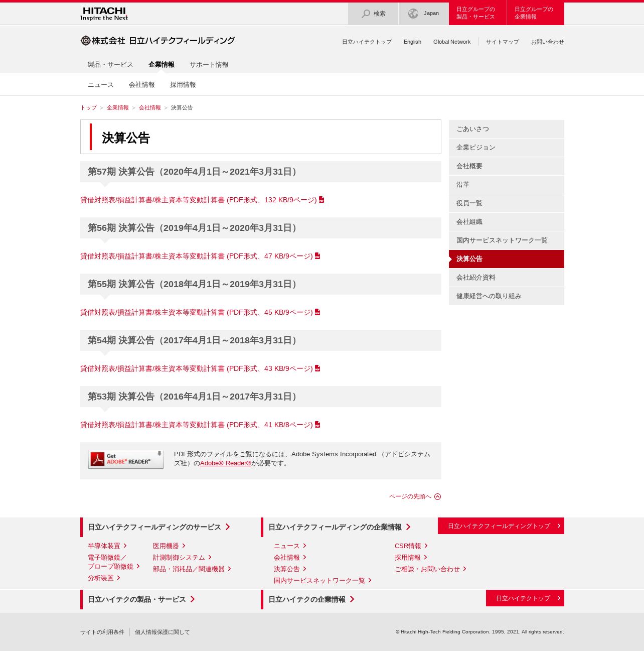Screen dimensions: 644x651
Task: Open 沿革 in side menu
Action: click(507, 185)
